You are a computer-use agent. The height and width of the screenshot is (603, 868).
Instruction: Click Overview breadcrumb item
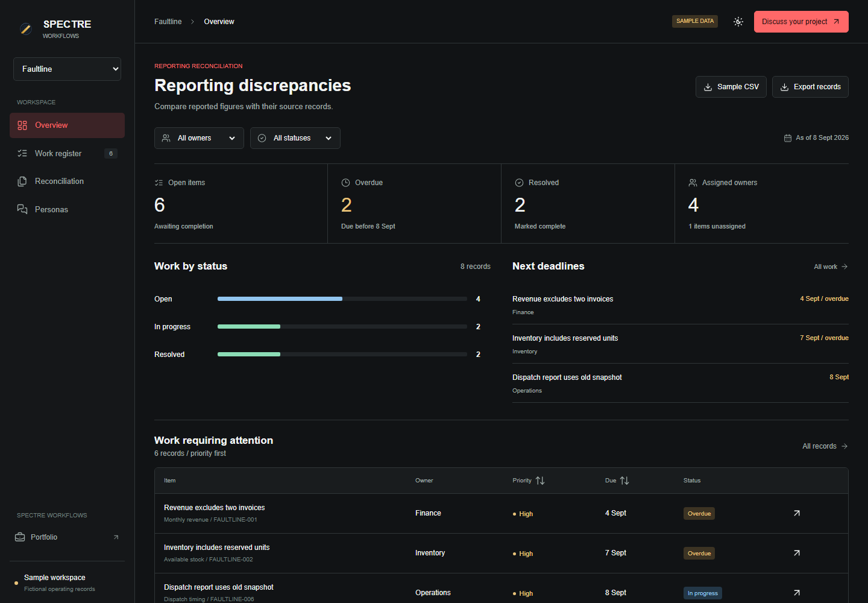click(x=219, y=22)
